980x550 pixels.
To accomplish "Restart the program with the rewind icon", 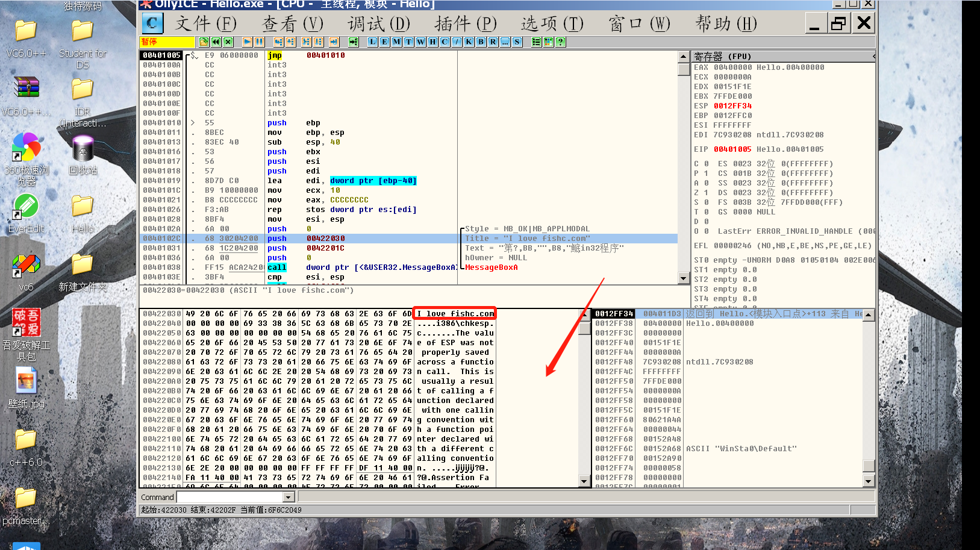I will [216, 42].
